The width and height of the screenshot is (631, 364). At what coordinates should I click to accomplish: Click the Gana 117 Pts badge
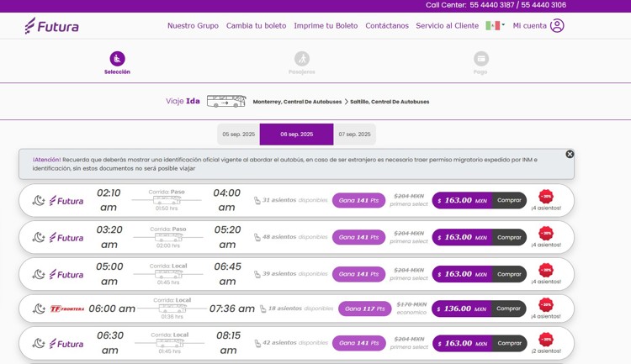[x=365, y=309]
